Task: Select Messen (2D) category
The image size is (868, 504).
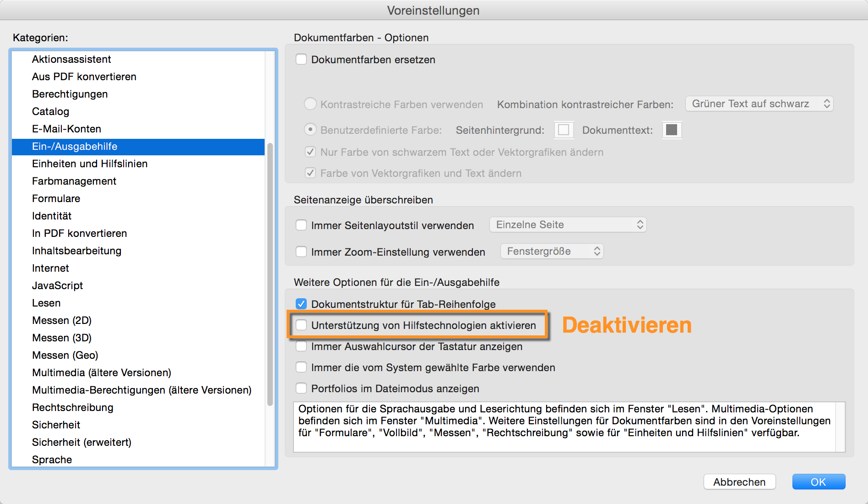Action: click(x=138, y=320)
